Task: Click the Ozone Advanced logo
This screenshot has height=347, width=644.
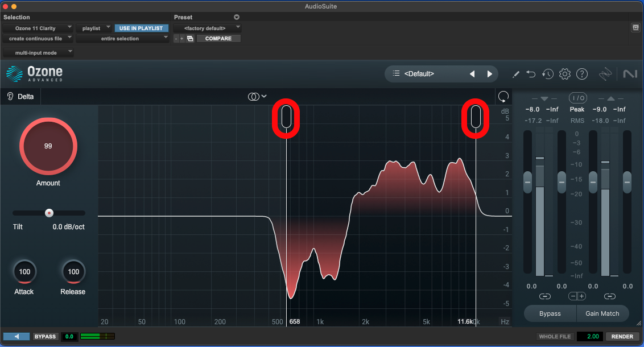Action: tap(35, 74)
